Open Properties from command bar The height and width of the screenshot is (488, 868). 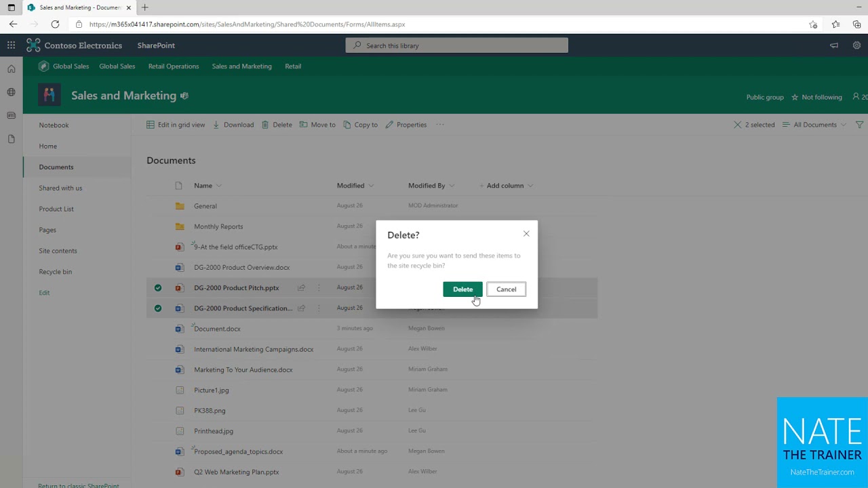(406, 125)
